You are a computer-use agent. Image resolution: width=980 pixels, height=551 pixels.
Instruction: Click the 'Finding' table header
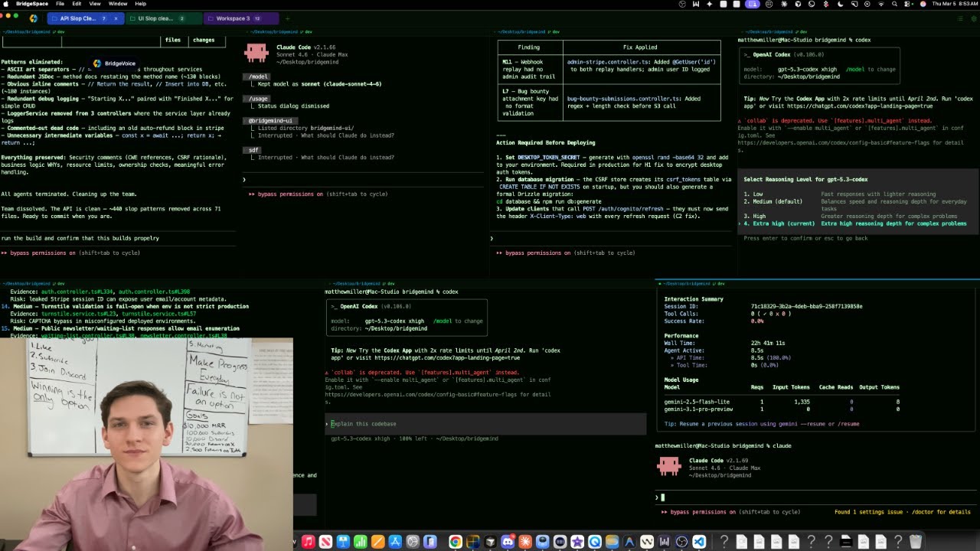(x=528, y=47)
